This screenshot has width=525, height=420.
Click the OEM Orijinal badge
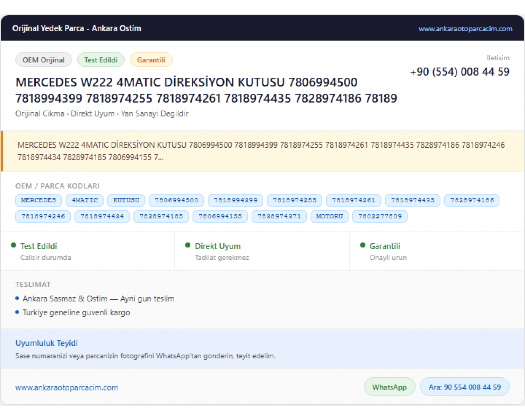[44, 60]
